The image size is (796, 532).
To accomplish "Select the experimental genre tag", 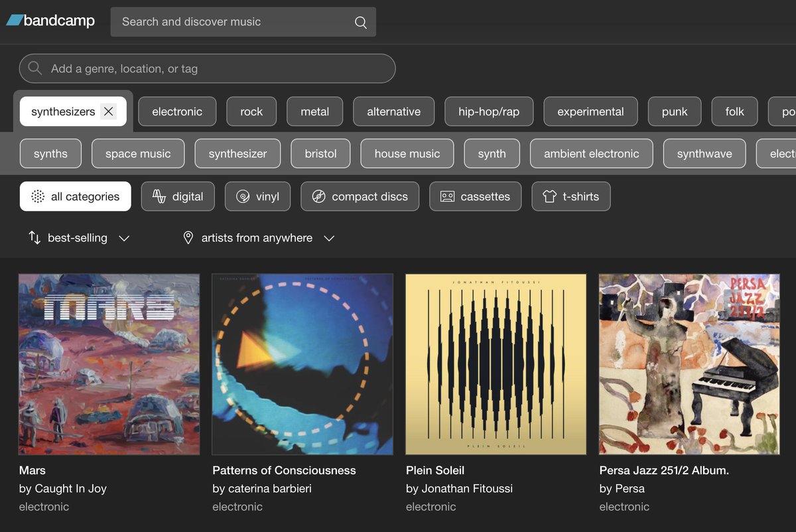I will (x=590, y=111).
